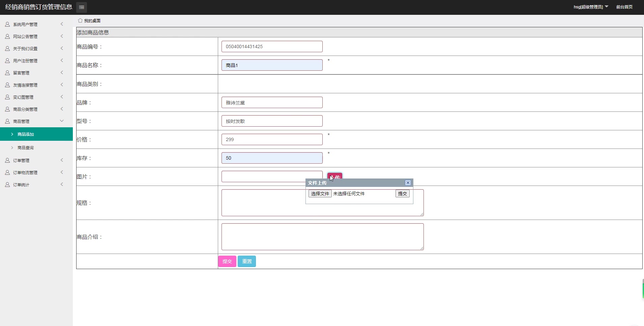
Task: Click the hamburger menu icon
Action: click(81, 7)
